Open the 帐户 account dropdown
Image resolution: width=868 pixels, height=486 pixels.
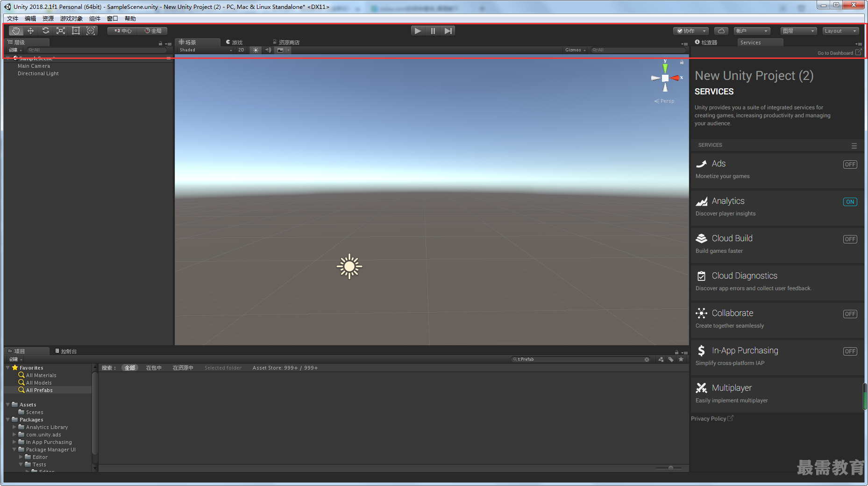point(752,31)
